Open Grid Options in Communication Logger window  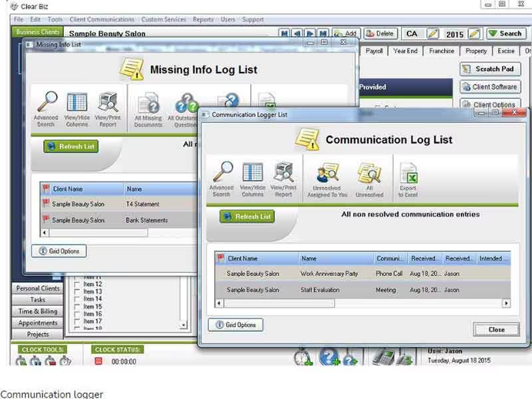[235, 325]
